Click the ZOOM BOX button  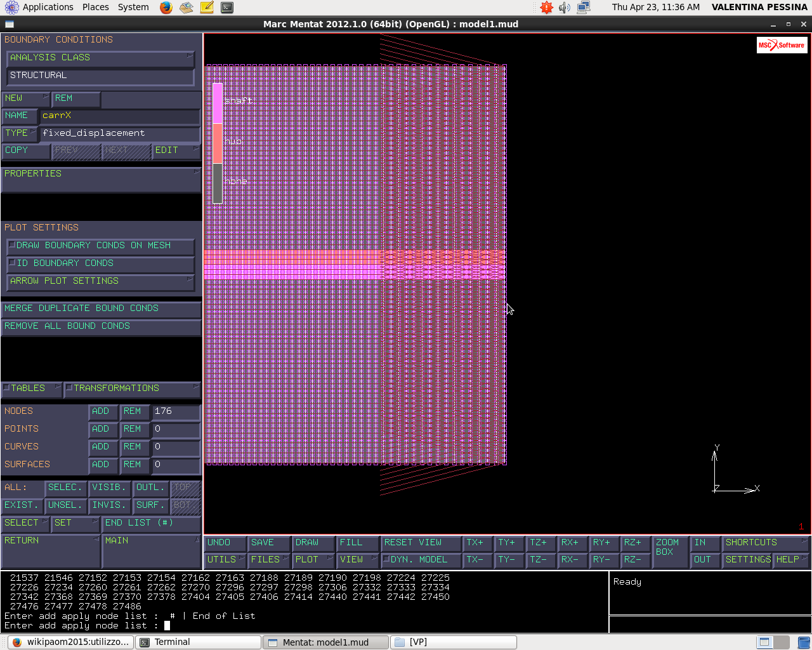pyautogui.click(x=671, y=551)
